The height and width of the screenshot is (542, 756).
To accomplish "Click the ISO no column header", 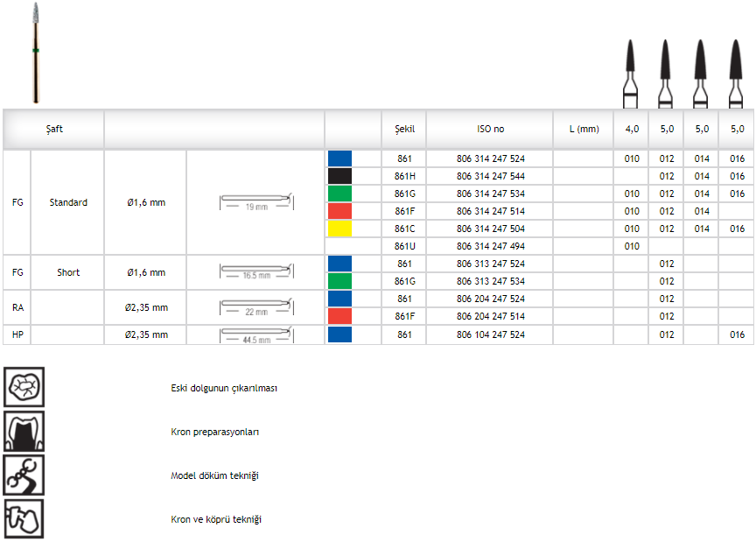I will tap(490, 129).
